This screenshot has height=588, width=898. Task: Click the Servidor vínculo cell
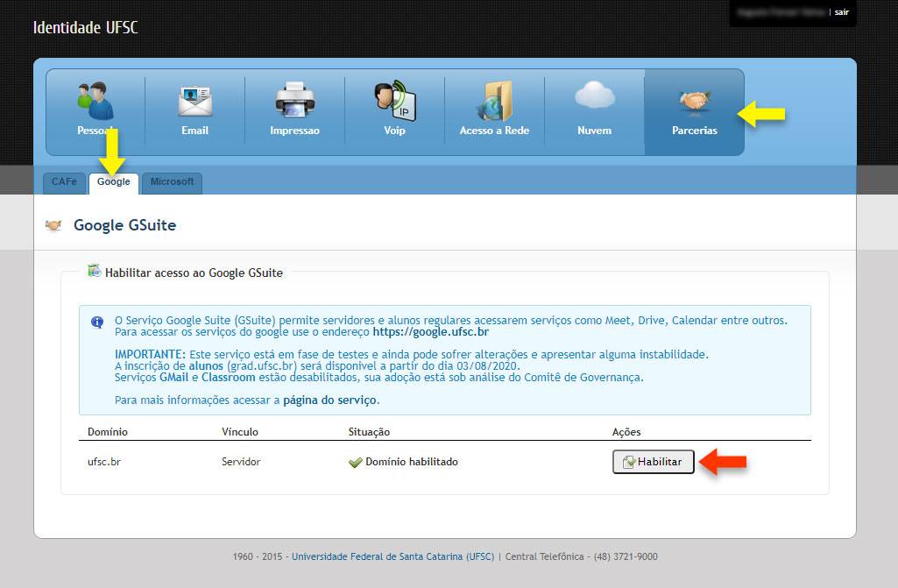click(x=241, y=462)
